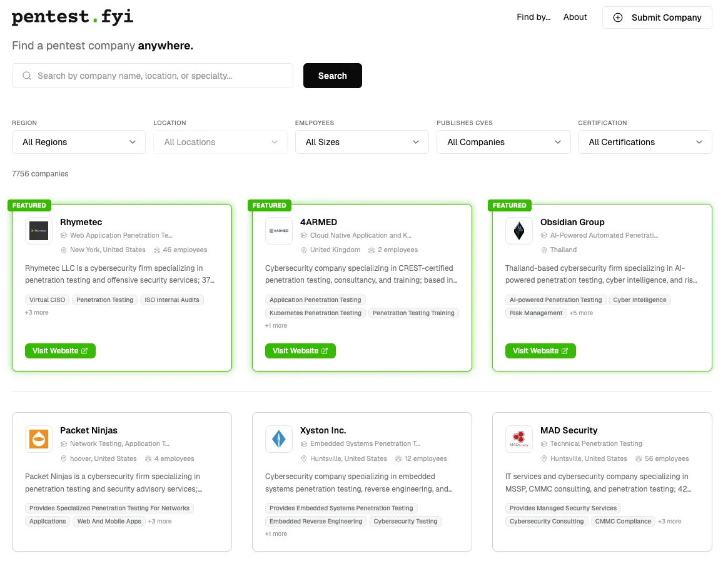Click the 4ARMED company logo
This screenshot has height=561, width=728.
(x=278, y=231)
